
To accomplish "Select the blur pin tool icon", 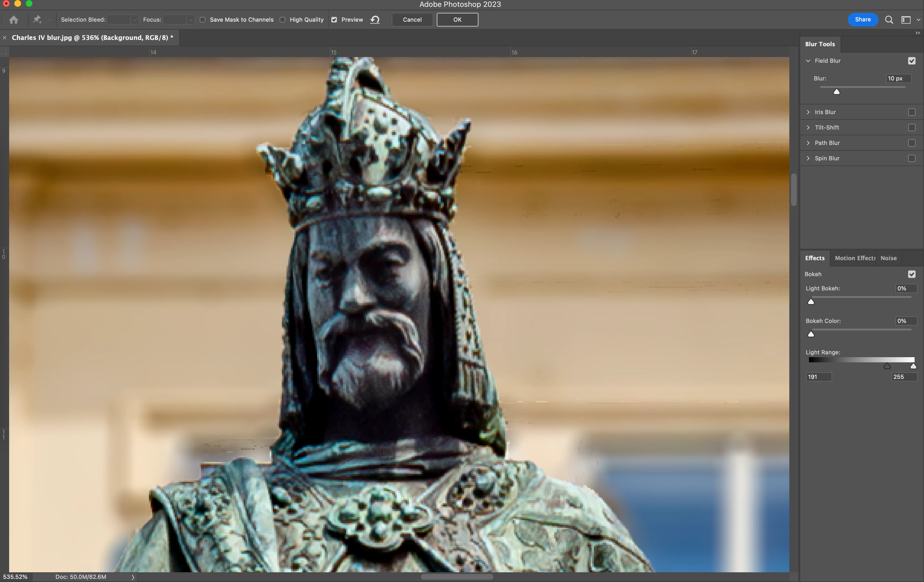I will [x=37, y=20].
